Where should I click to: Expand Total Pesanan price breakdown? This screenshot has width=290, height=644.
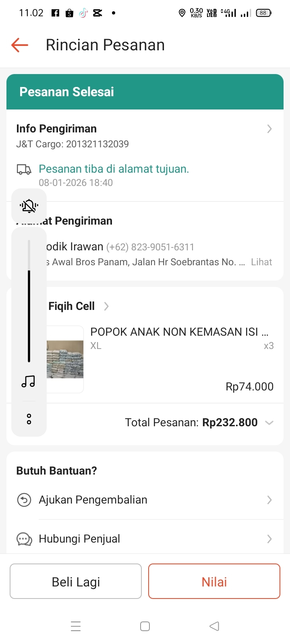tap(269, 423)
